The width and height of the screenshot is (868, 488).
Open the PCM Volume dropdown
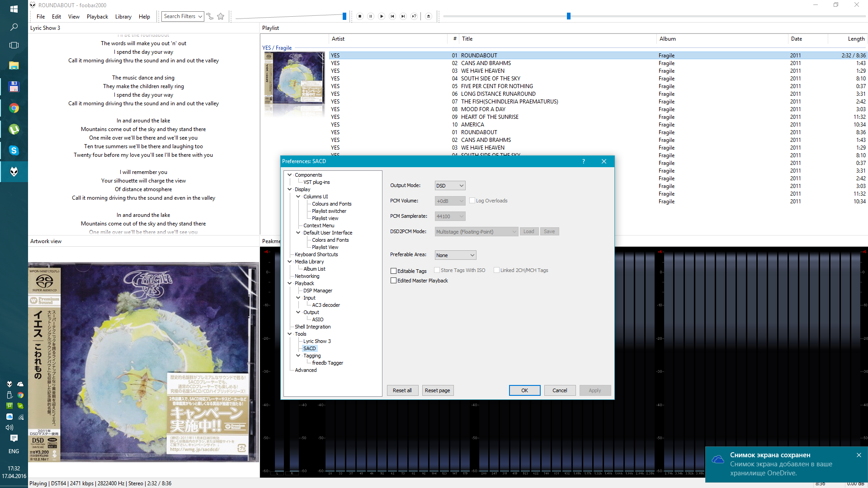(450, 201)
